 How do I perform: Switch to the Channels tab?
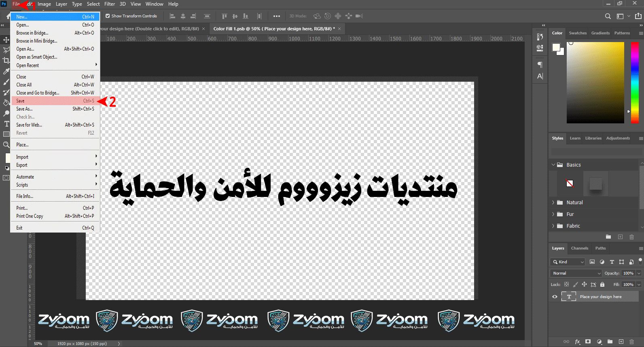(x=579, y=248)
